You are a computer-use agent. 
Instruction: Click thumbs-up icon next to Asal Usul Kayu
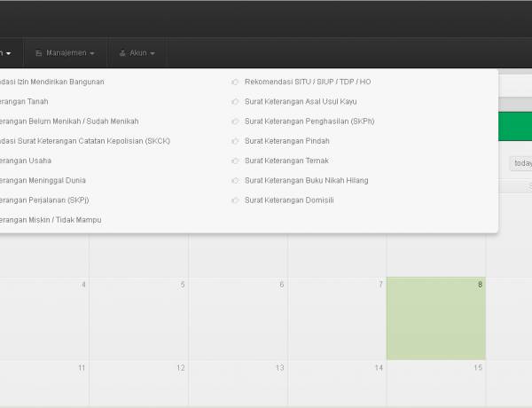235,101
